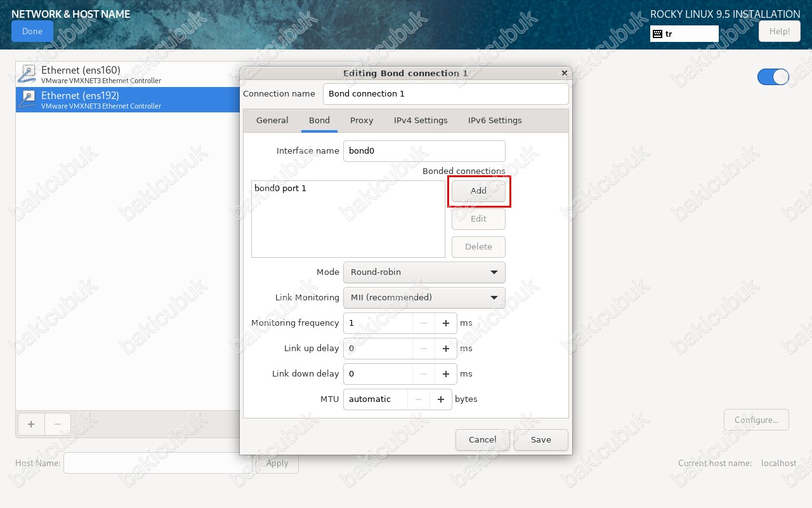Open the IPv6 Settings tab
The width and height of the screenshot is (812, 508).
(x=495, y=120)
